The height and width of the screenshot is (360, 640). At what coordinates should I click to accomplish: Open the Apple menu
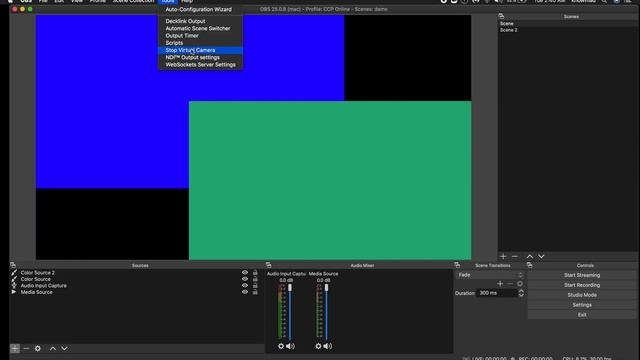click(10, 2)
